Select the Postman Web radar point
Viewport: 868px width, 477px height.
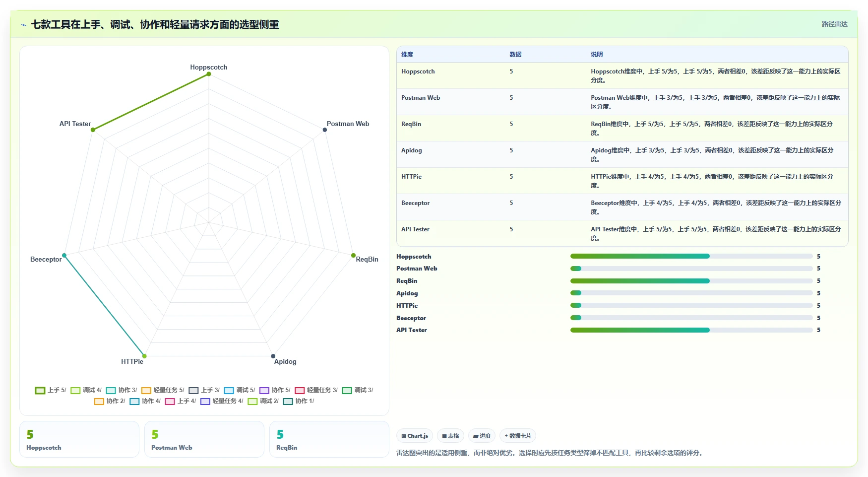325,130
